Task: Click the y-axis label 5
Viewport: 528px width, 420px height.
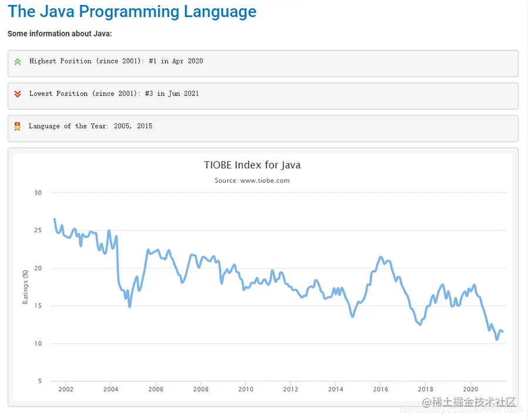Action: pos(40,381)
